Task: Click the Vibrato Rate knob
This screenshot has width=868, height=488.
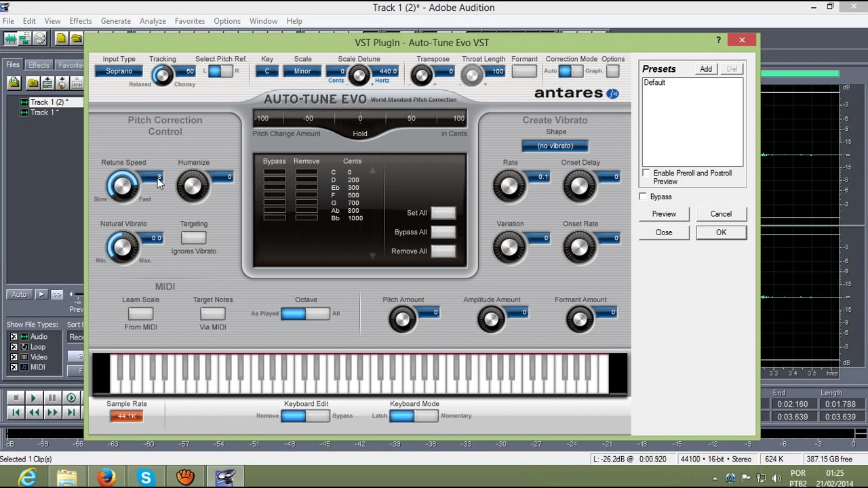Action: (509, 186)
